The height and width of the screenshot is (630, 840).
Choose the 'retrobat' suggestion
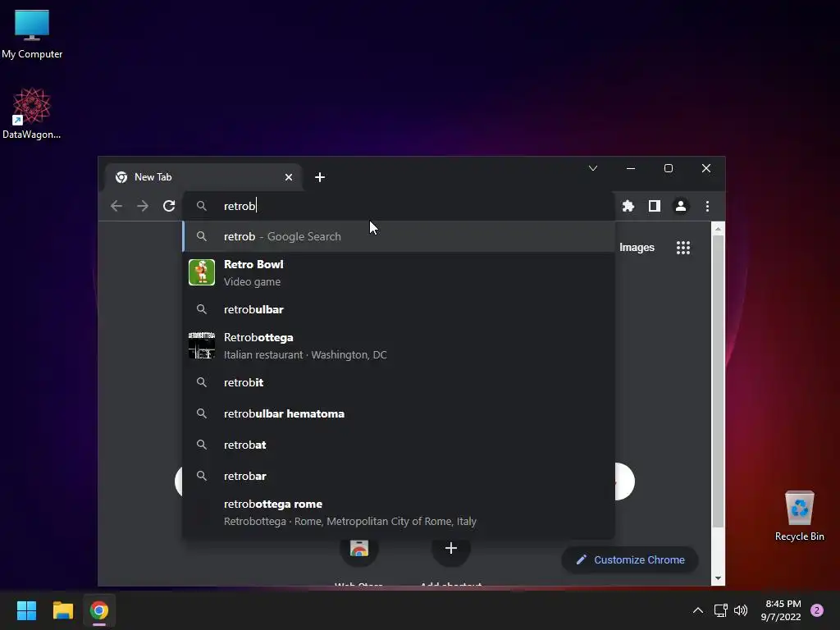(399, 445)
